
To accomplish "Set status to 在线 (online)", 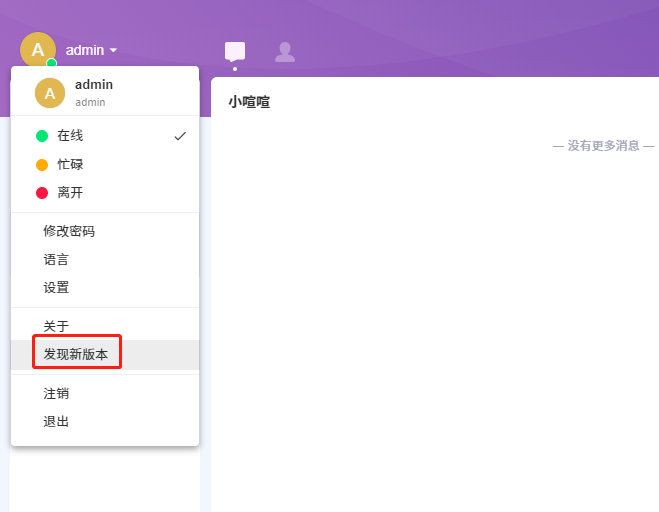I will [x=70, y=136].
